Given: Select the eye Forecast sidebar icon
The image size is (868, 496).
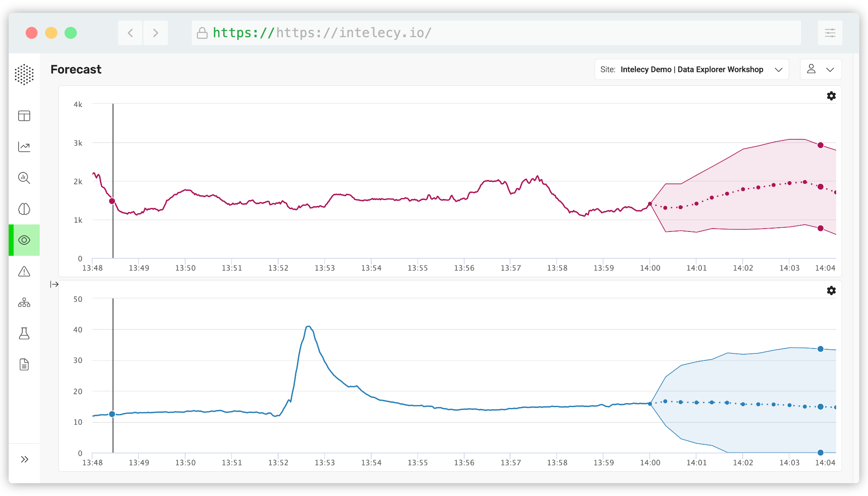Looking at the screenshot, I should [24, 240].
